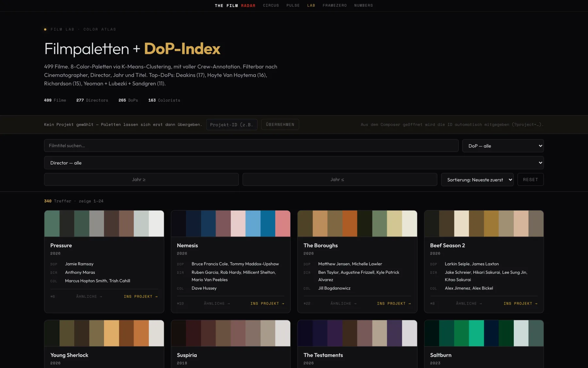Click The Testaments card title
588x368 pixels.
point(323,355)
